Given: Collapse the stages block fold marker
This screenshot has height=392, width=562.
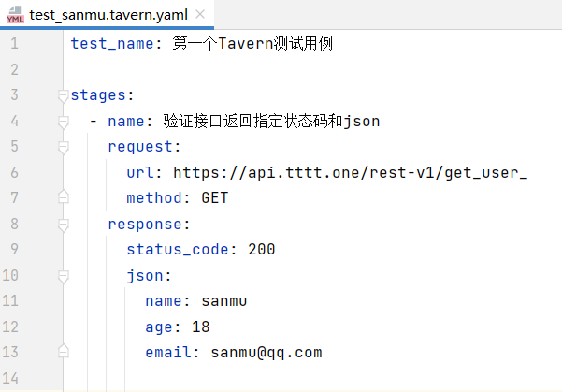Looking at the screenshot, I should [x=63, y=96].
